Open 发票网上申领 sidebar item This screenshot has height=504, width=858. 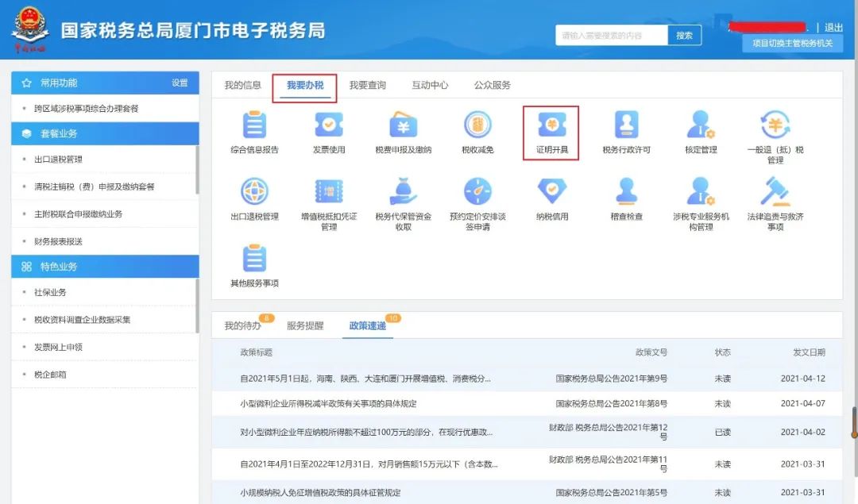point(58,347)
